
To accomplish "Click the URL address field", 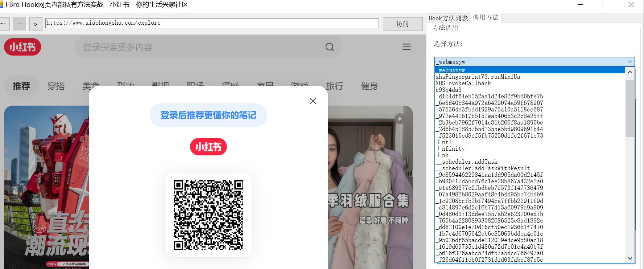I will click(x=212, y=23).
